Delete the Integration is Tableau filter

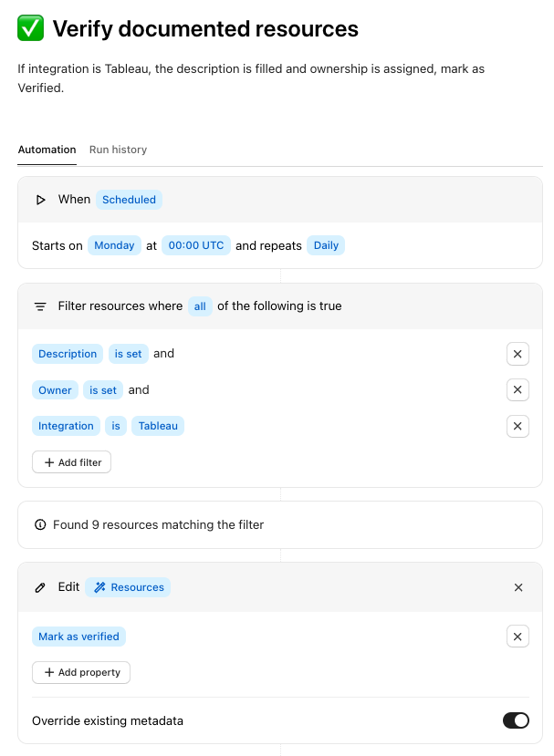517,426
